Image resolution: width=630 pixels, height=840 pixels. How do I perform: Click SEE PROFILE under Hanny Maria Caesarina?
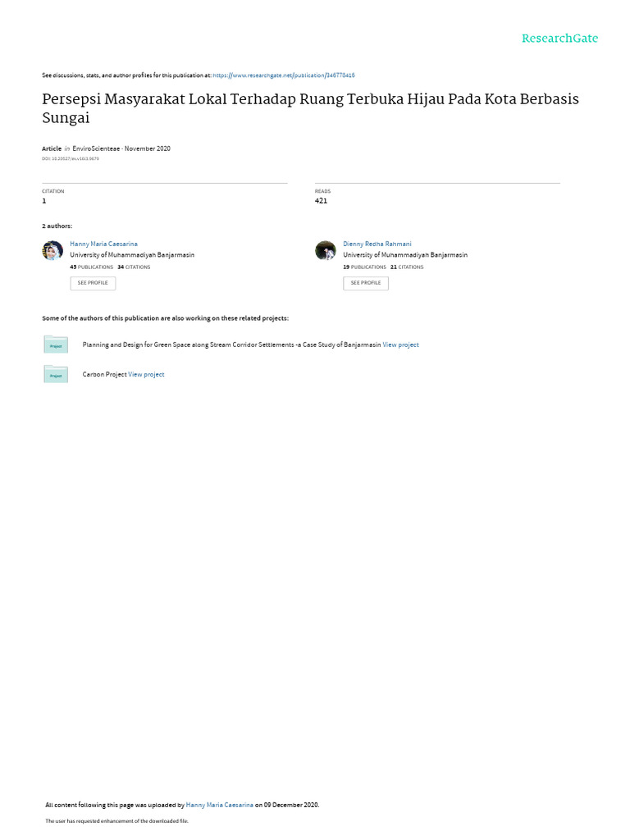click(x=93, y=283)
